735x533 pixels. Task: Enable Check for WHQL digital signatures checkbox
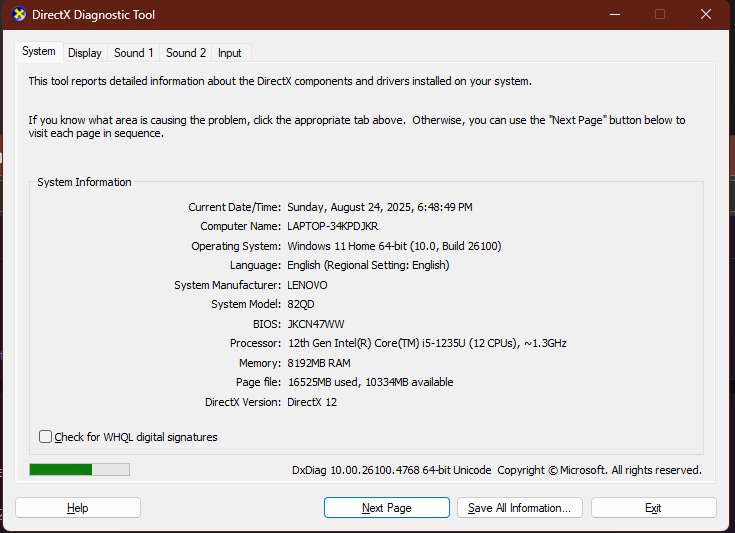(x=45, y=437)
